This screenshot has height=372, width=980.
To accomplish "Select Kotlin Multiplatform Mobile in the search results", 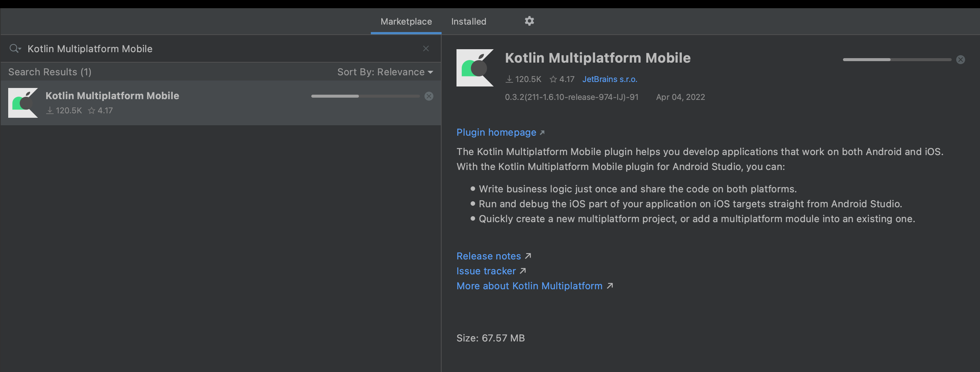I will coord(221,103).
